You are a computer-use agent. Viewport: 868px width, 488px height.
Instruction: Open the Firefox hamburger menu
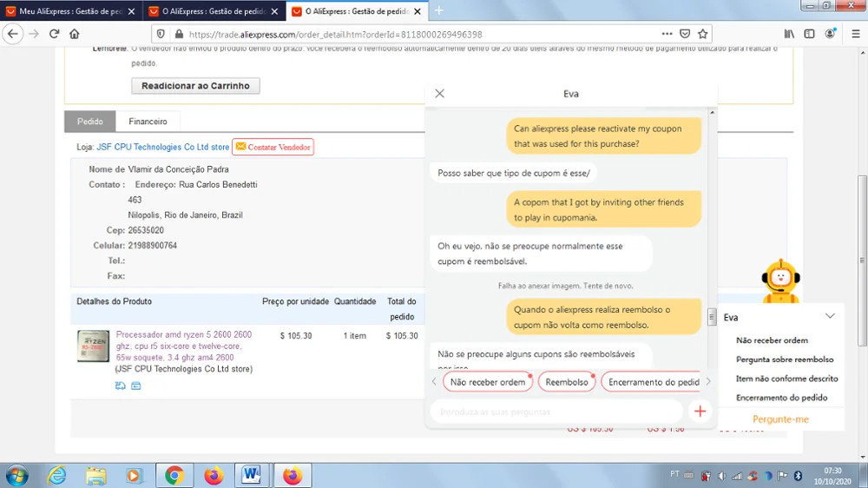click(x=855, y=34)
